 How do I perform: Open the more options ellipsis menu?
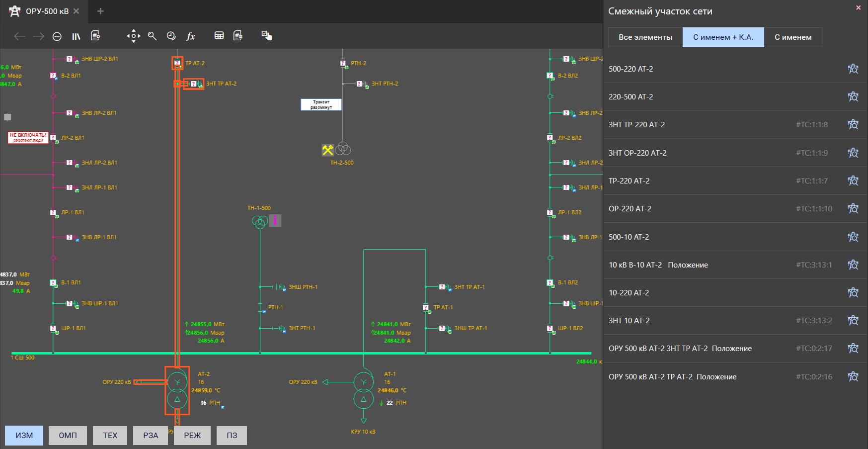57,36
